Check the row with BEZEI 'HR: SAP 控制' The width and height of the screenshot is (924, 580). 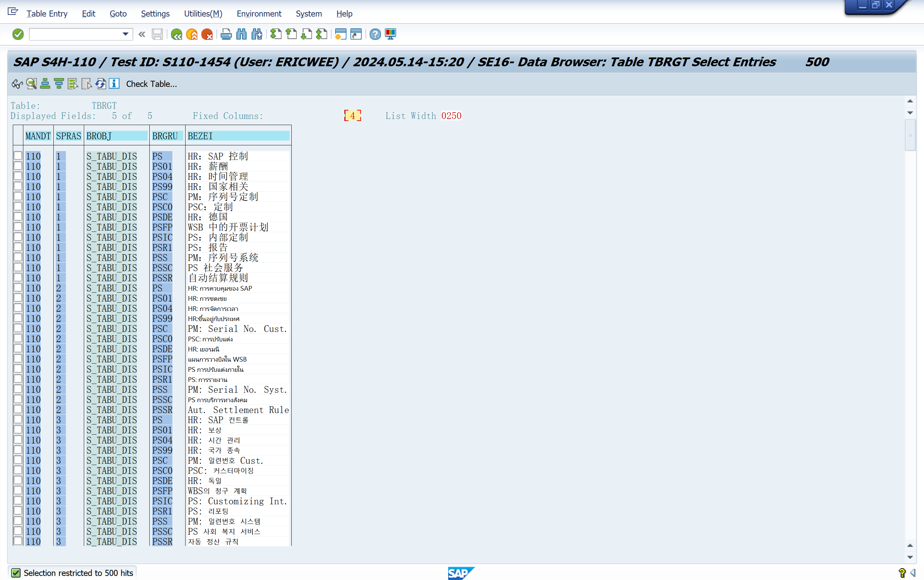18,156
